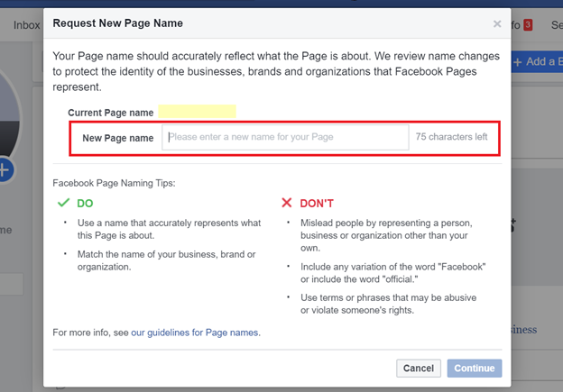The width and height of the screenshot is (563, 392).
Task: Click the New Page name input field
Action: (x=285, y=138)
